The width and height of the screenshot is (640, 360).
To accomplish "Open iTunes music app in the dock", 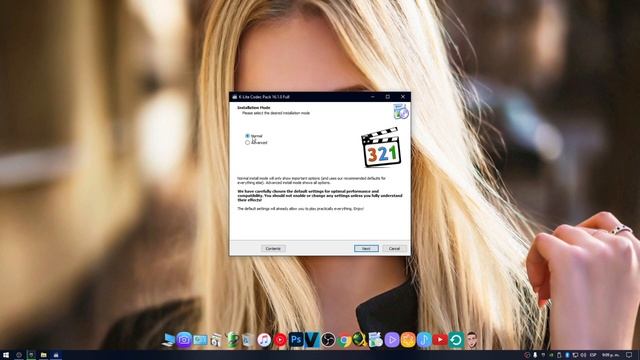I will point(264,340).
